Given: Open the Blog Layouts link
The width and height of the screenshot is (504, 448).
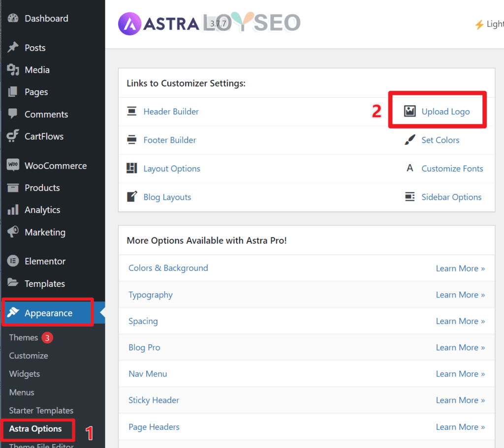Looking at the screenshot, I should [x=167, y=197].
